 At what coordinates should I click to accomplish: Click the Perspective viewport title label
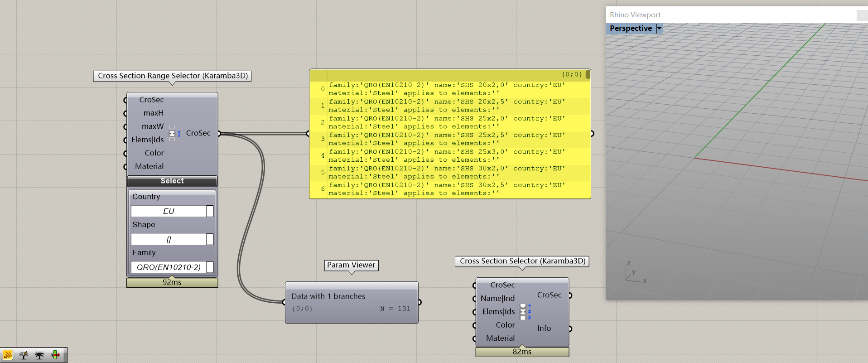(631, 29)
